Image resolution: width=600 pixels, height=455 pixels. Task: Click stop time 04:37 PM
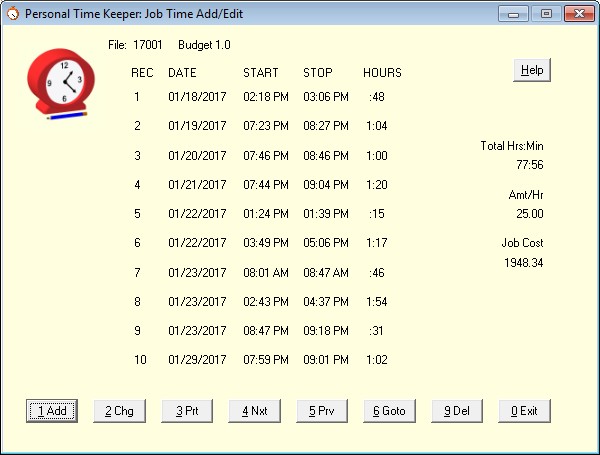click(x=326, y=302)
